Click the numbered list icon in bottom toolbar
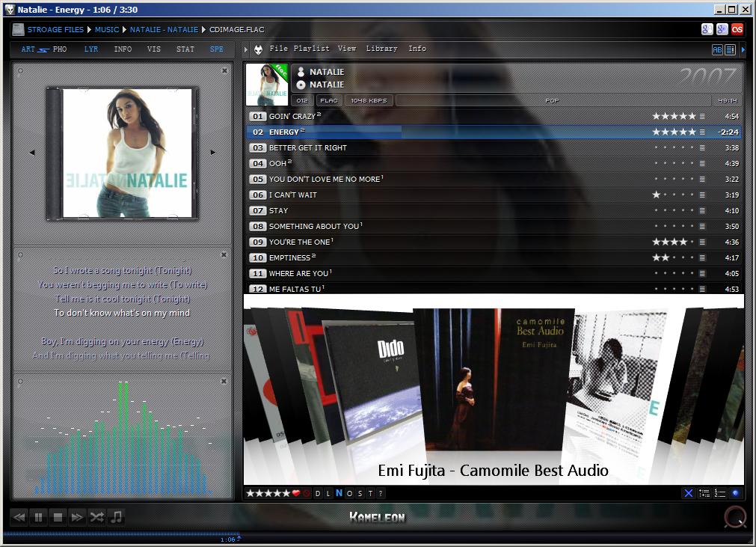The width and height of the screenshot is (756, 547). click(x=720, y=493)
